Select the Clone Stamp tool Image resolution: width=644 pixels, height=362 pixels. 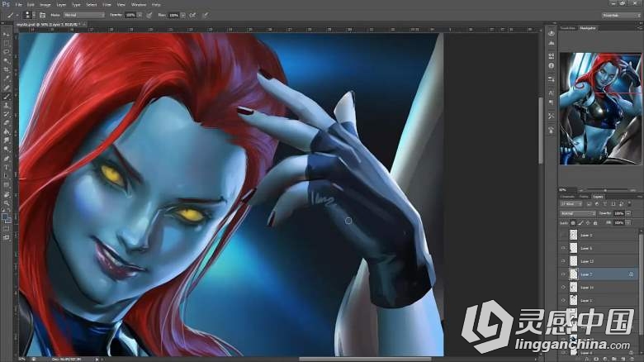(x=6, y=106)
